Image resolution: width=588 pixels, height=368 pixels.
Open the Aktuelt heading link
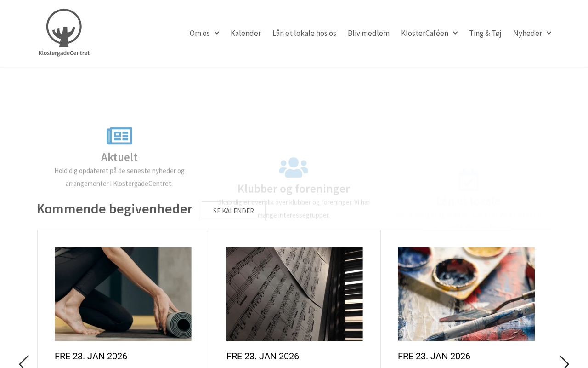tap(119, 157)
